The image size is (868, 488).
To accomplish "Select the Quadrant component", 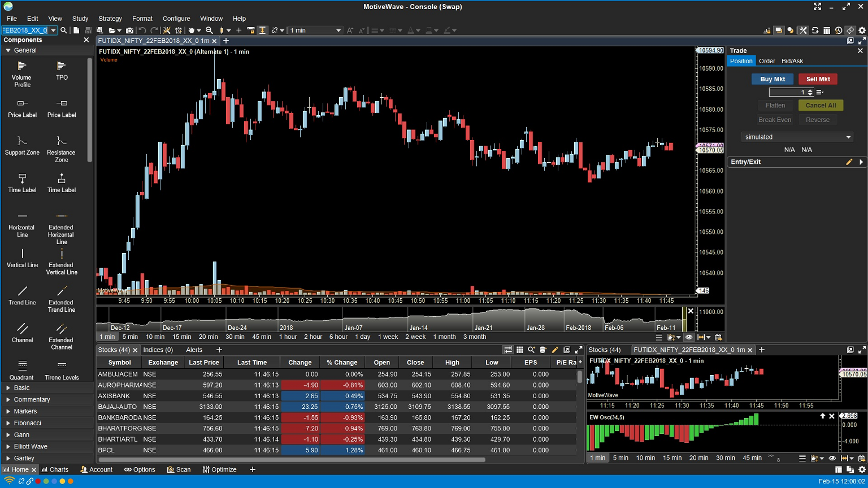I will pos(22,371).
